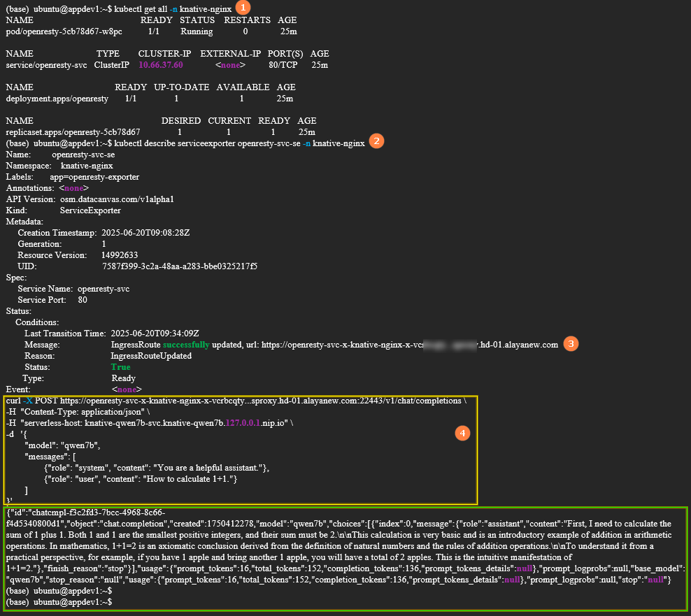The width and height of the screenshot is (691, 616).
Task: Click the orange step 3 marker
Action: 571,343
